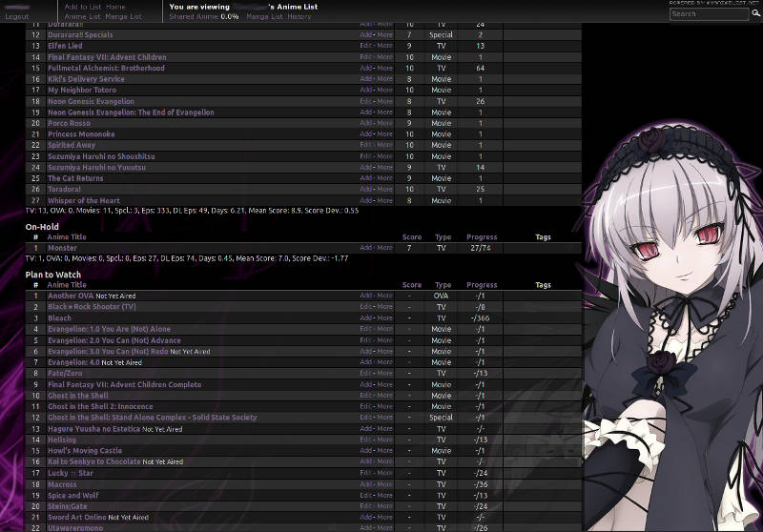763x532 pixels.
Task: Click Edit for Spirited Away
Action: point(366,145)
